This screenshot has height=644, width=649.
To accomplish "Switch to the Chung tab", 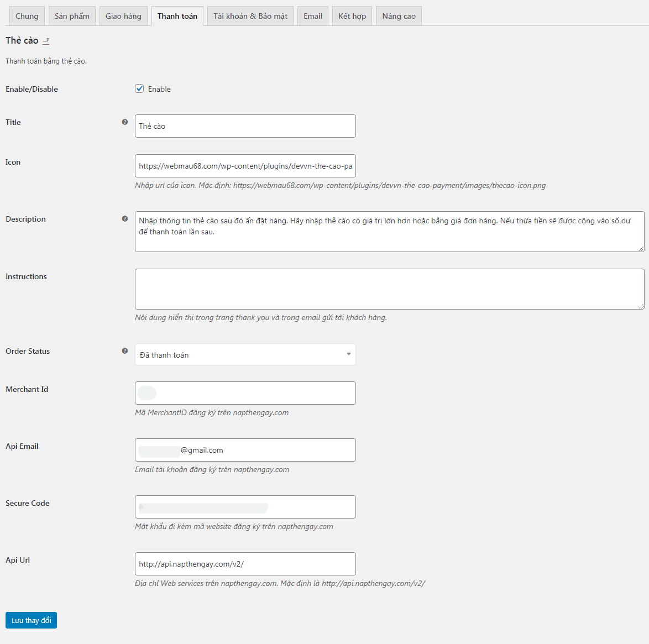I will pos(27,16).
